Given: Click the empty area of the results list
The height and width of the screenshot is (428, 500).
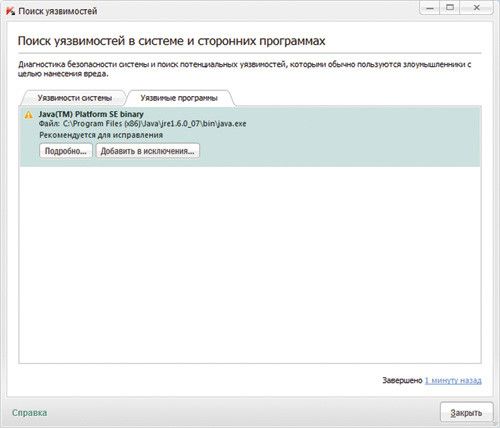Looking at the screenshot, I should 250,265.
